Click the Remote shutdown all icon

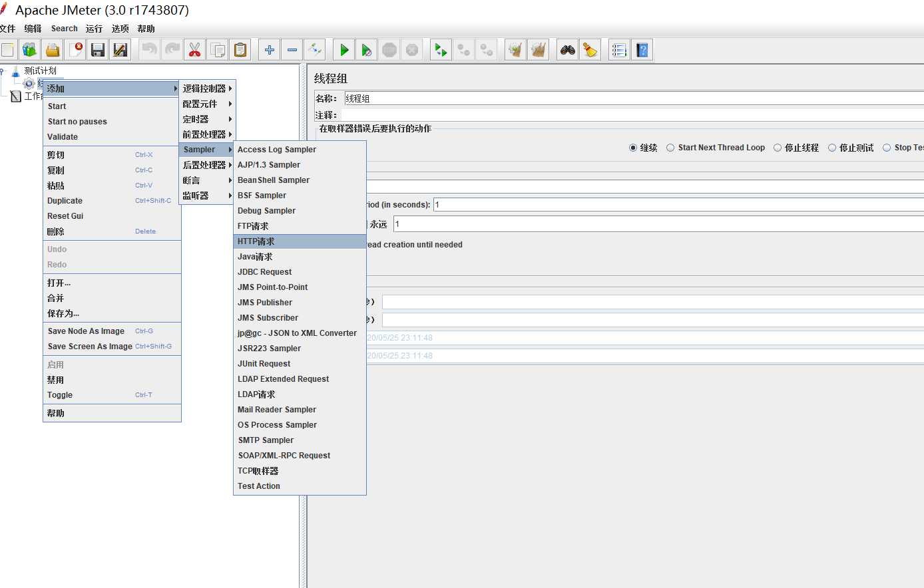point(487,50)
